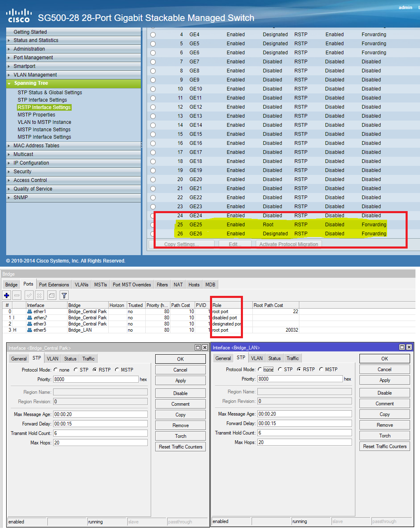Image resolution: width=420 pixels, height=530 pixels.
Task: Switch to General tab in Bridge_Central Park
Action: pyautogui.click(x=19, y=359)
